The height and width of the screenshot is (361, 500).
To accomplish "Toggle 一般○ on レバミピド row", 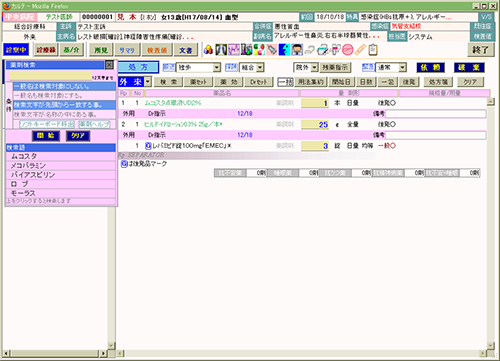I will coord(387,146).
